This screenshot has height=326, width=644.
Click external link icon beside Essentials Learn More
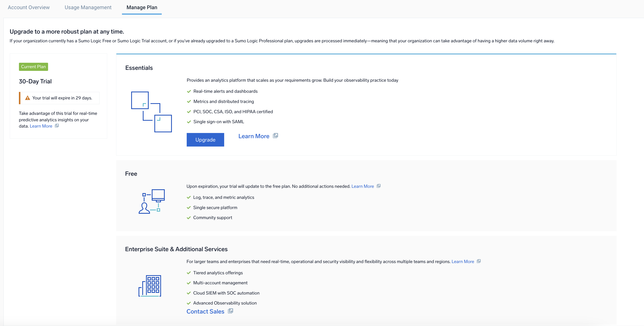[275, 136]
